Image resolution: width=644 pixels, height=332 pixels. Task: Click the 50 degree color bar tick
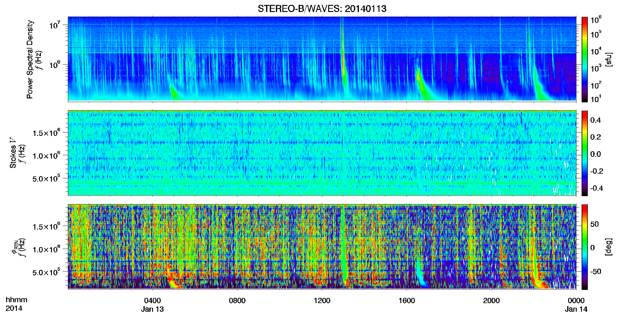[594, 224]
